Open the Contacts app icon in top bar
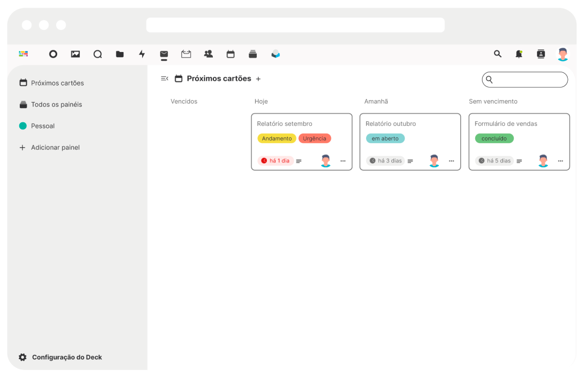The height and width of the screenshot is (378, 588). coord(208,54)
